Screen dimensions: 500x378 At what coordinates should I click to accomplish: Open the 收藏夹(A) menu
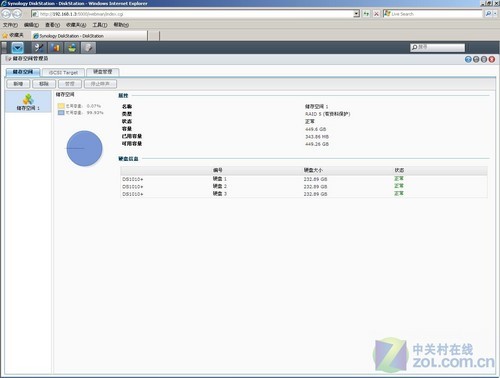(76, 25)
